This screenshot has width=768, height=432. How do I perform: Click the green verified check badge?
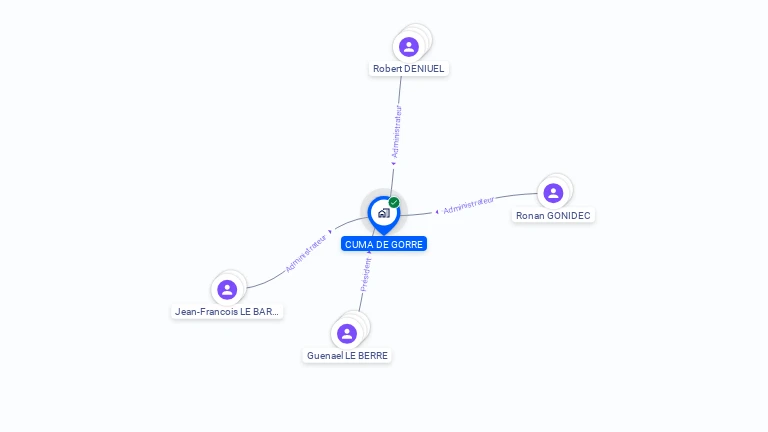point(394,202)
